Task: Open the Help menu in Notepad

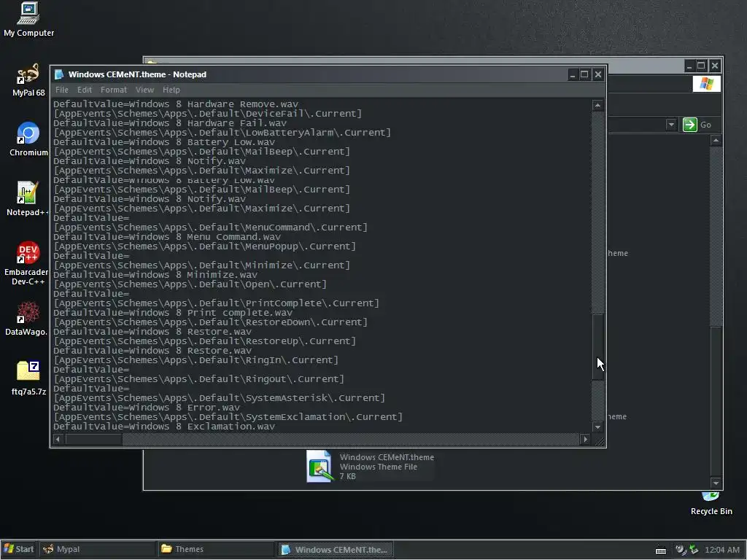Action: pos(171,90)
